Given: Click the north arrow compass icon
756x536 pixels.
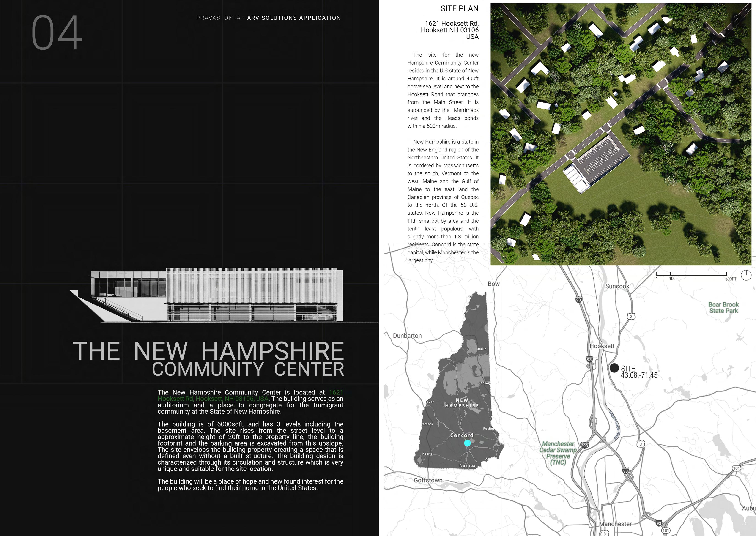Looking at the screenshot, I should click(746, 275).
